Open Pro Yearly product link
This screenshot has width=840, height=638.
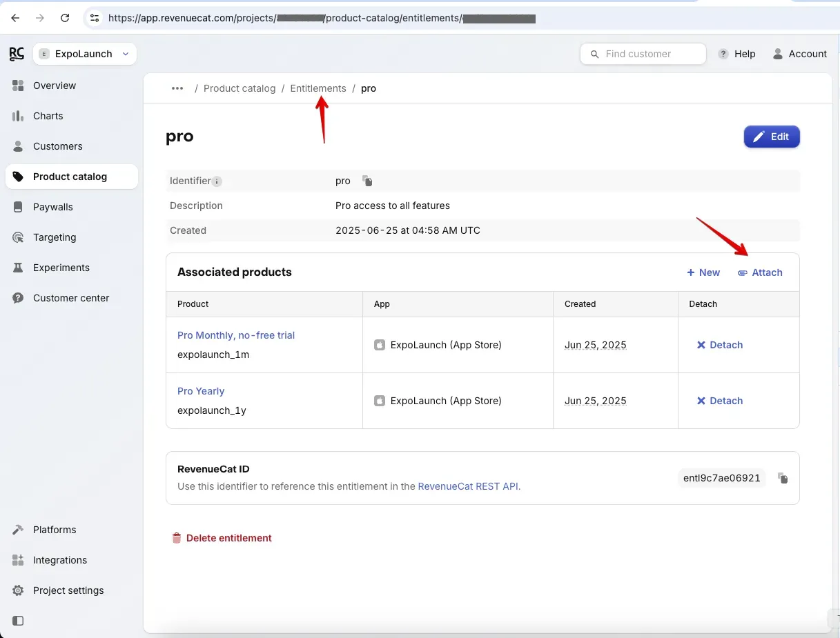click(201, 391)
